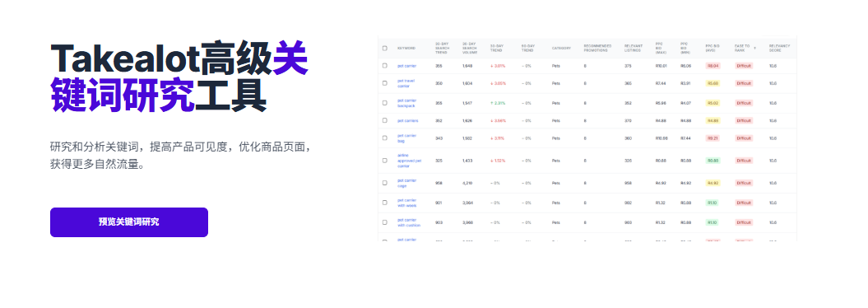The height and width of the screenshot is (308, 868).
Task: Click the red R9.21 average bid badge
Action: coord(713,138)
